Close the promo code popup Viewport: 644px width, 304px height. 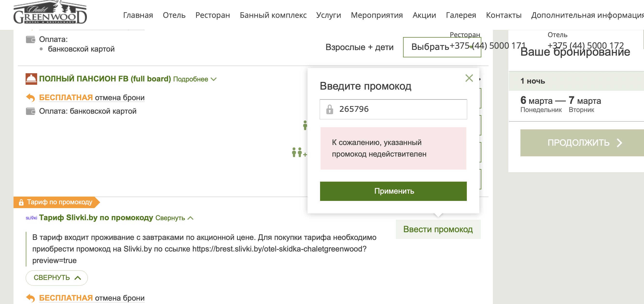click(469, 78)
